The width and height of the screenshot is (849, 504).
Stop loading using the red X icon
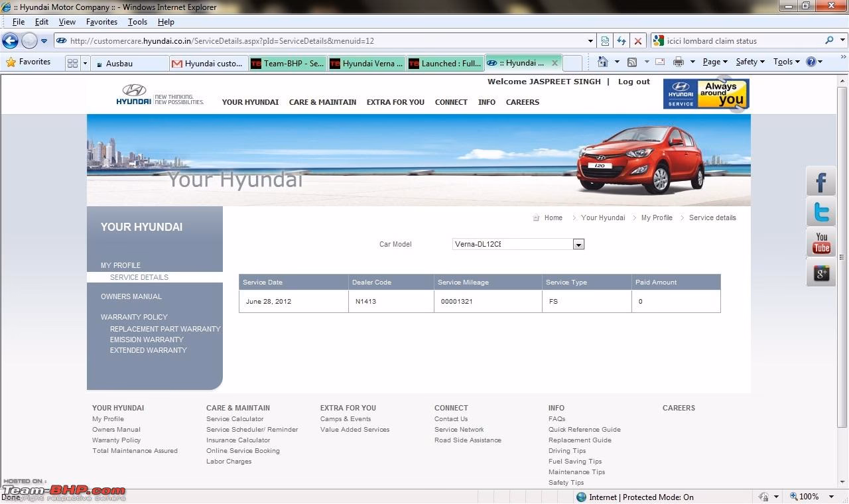coord(638,40)
